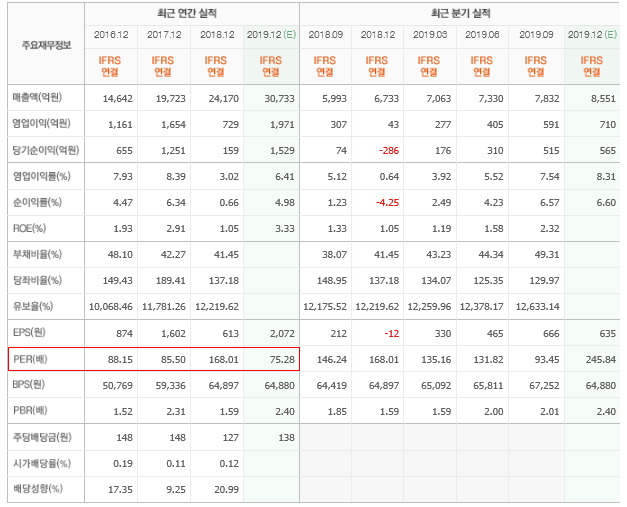Click the red net margin value '-4.25'
This screenshot has width=627, height=507.
(387, 203)
